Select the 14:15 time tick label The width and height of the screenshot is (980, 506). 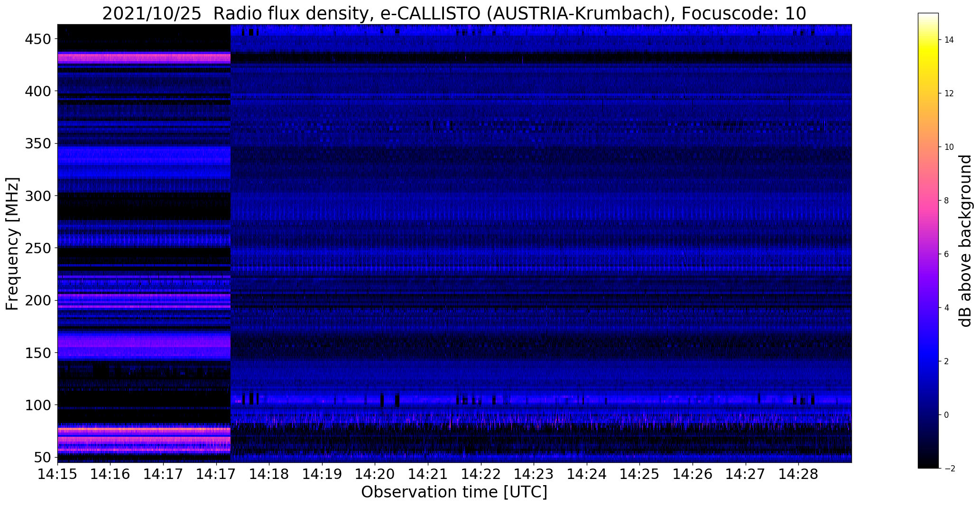[57, 474]
